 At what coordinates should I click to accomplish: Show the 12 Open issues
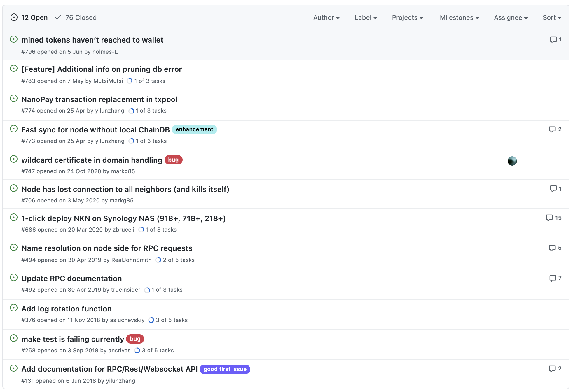click(29, 17)
